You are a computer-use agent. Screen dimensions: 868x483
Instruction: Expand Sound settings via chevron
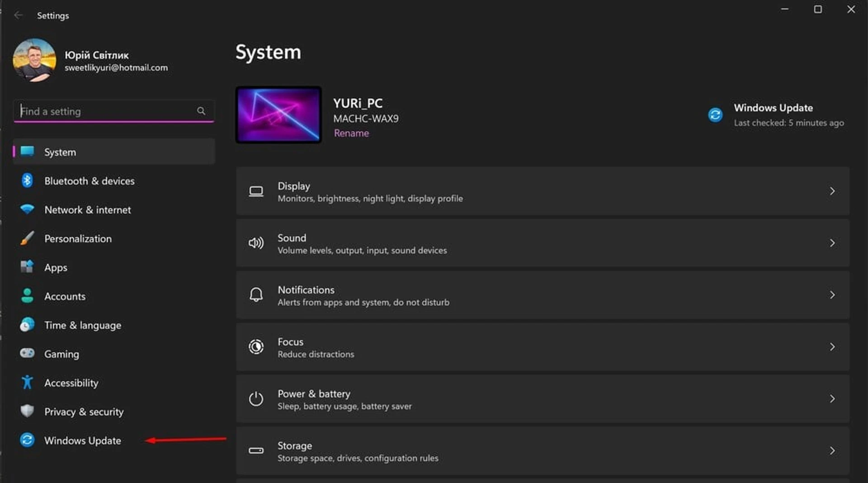[x=832, y=243]
